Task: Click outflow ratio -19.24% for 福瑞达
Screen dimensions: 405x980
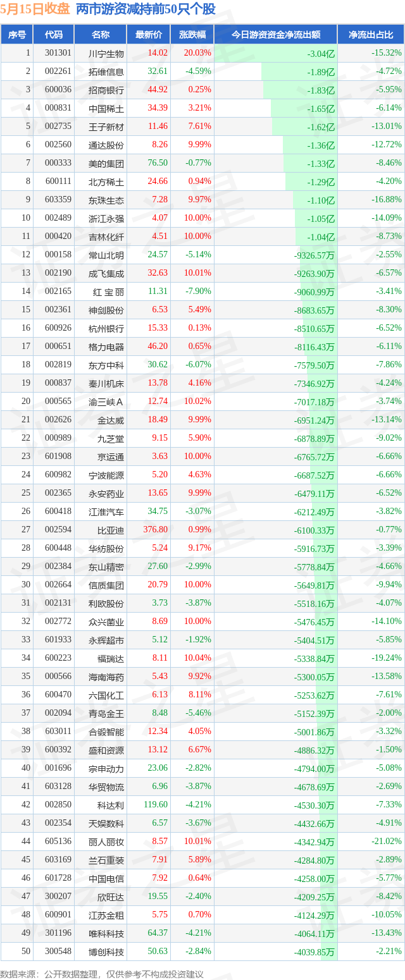Action: coord(387,658)
